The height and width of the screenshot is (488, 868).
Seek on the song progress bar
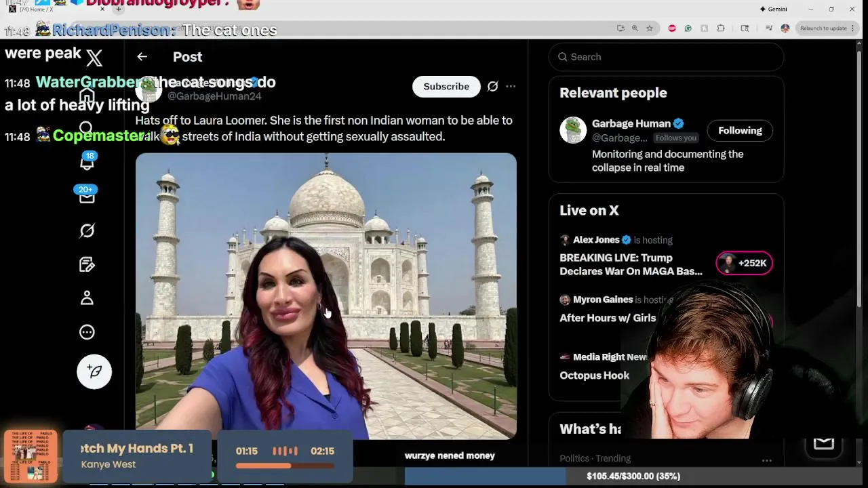285,466
